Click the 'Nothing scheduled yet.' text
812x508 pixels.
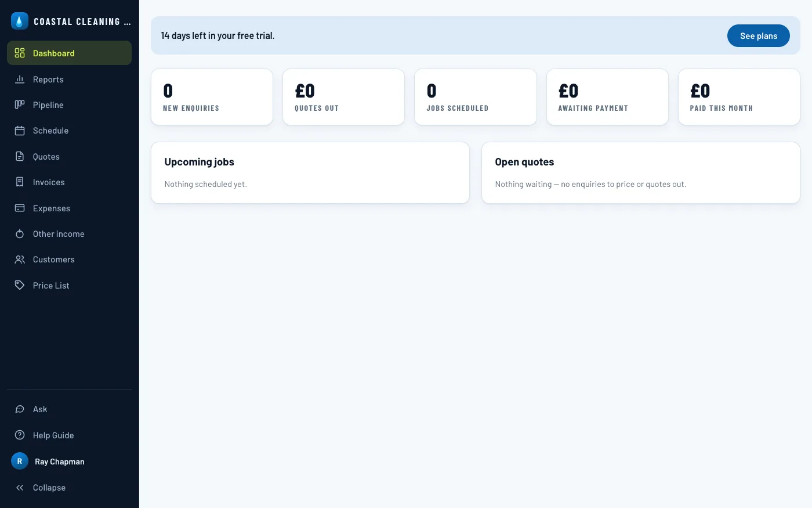pos(206,184)
